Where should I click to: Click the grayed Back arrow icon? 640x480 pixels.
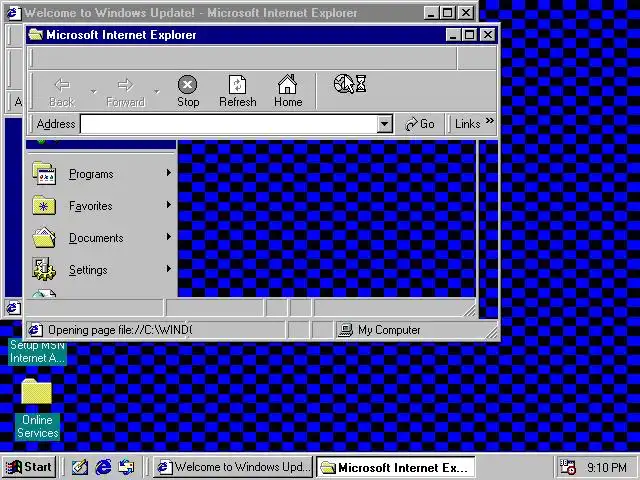pyautogui.click(x=62, y=85)
